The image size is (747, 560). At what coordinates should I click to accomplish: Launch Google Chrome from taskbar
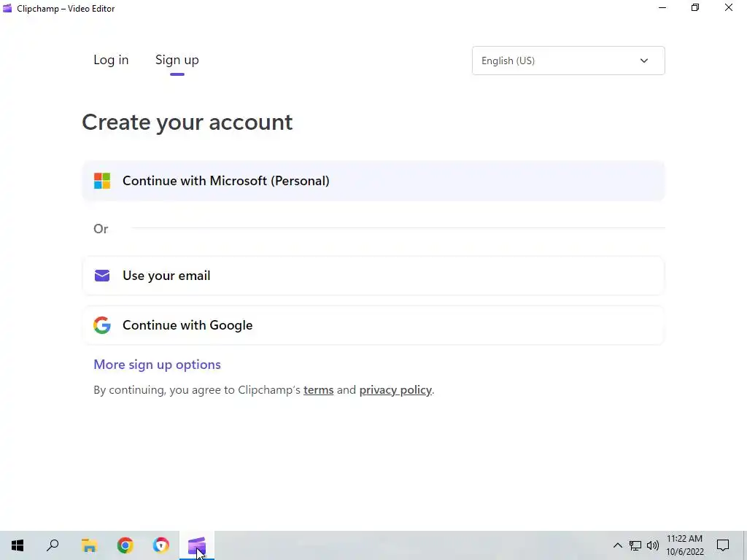pyautogui.click(x=125, y=545)
